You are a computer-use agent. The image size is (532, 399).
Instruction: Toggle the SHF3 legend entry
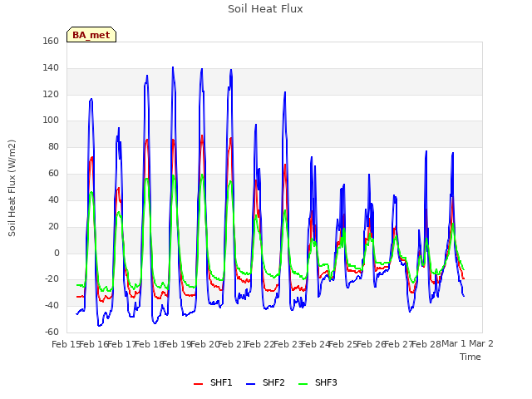click(x=318, y=382)
